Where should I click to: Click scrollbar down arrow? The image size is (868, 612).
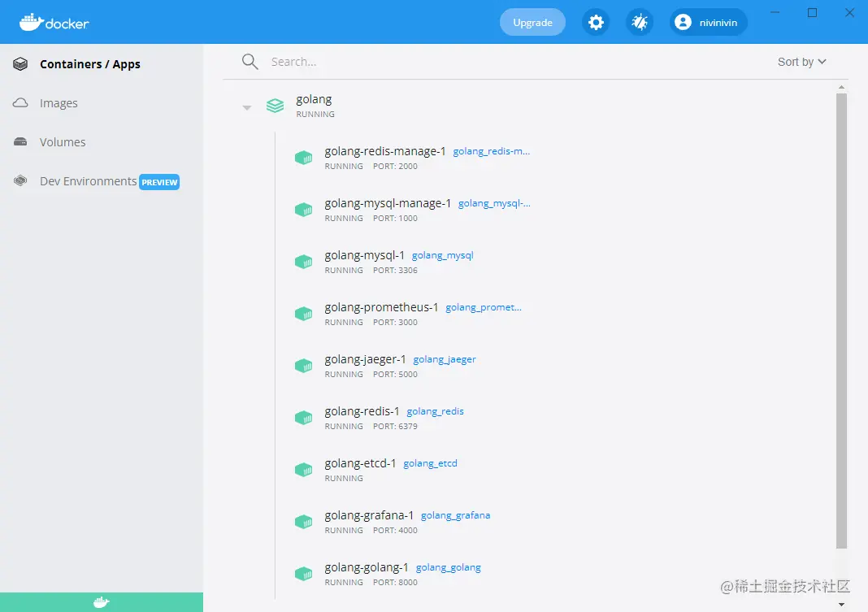841,604
